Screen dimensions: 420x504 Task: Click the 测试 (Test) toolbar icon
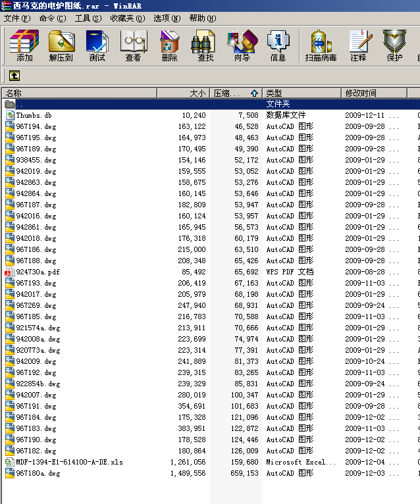point(97,45)
